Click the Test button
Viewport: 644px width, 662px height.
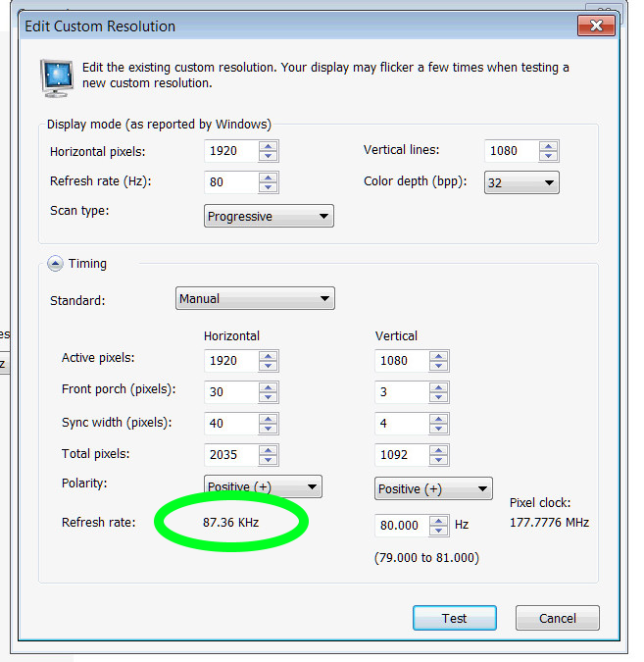click(x=454, y=618)
